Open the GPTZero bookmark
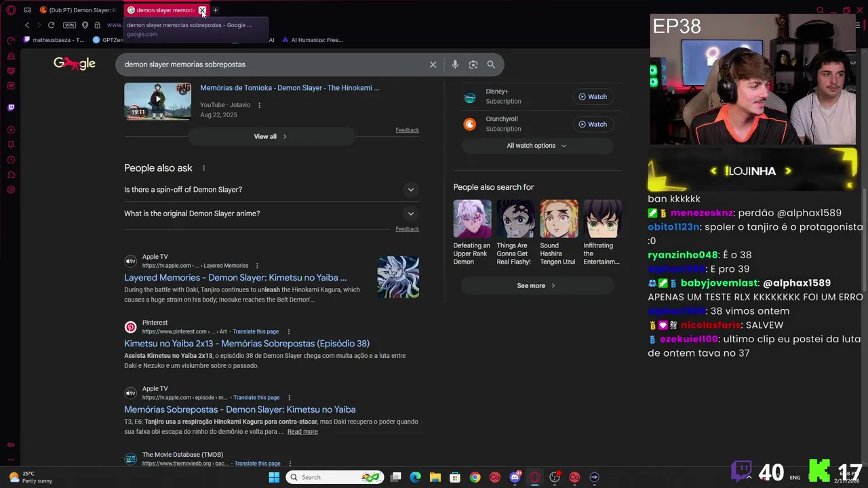This screenshot has height=488, width=868. click(107, 40)
